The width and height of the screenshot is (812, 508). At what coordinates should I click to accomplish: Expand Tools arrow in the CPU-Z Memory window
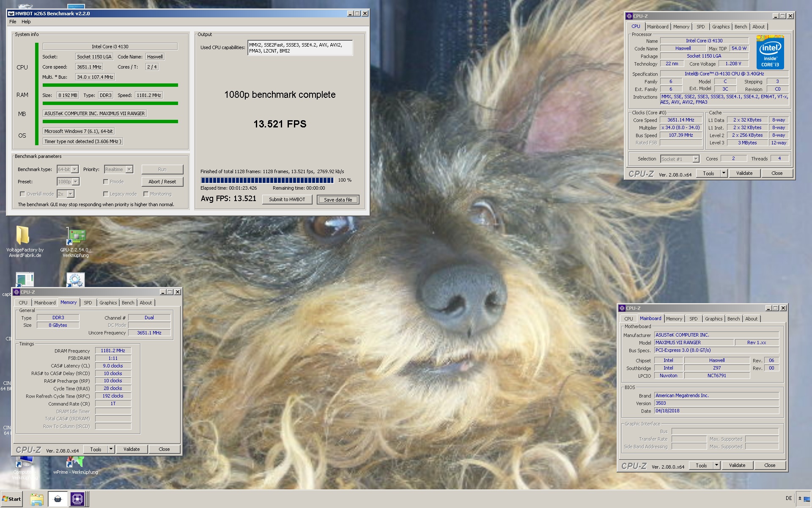point(111,449)
